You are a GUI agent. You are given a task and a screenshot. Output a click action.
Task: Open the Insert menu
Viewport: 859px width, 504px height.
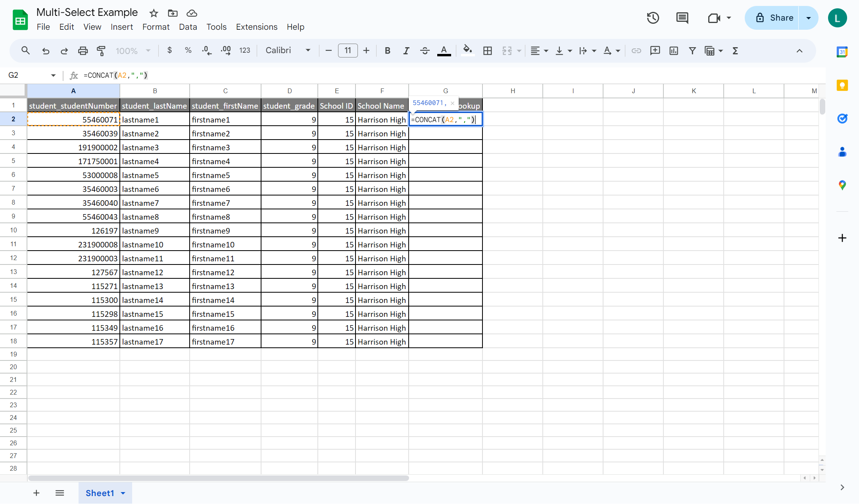click(x=122, y=27)
